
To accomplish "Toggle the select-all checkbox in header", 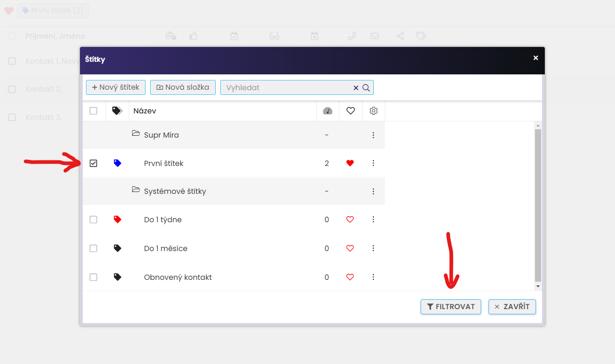I will click(93, 111).
